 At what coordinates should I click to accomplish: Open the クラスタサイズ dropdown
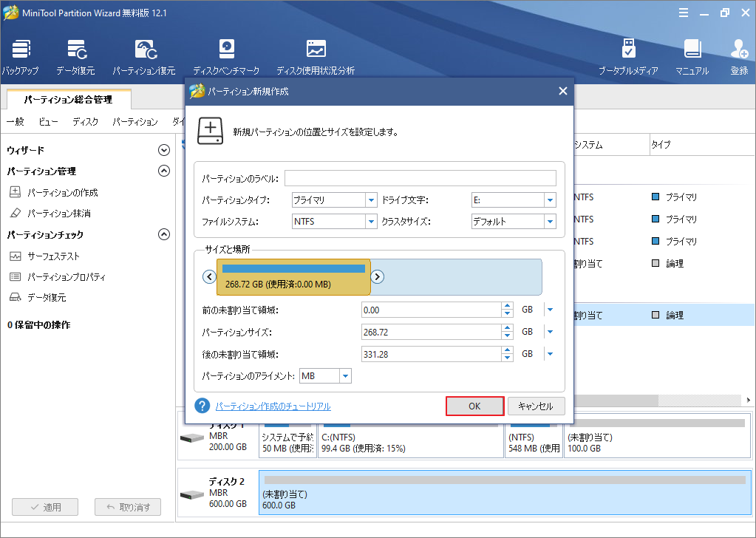550,222
